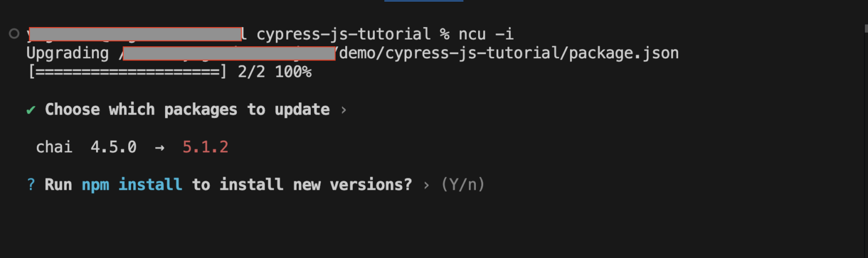Image resolution: width=868 pixels, height=258 pixels.
Task: Click the cypress-js-tutorial directory in the prompt
Action: click(x=343, y=34)
